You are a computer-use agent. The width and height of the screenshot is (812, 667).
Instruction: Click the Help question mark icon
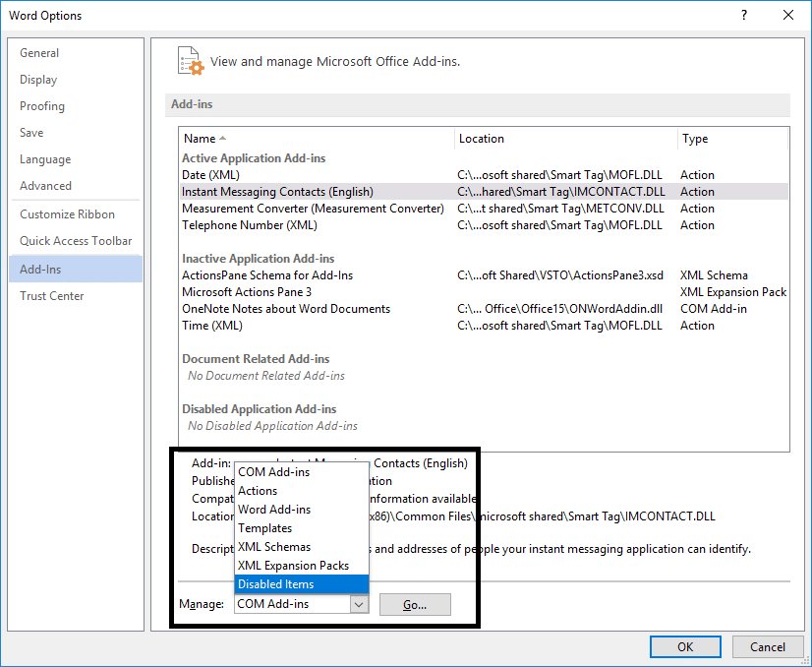[743, 15]
